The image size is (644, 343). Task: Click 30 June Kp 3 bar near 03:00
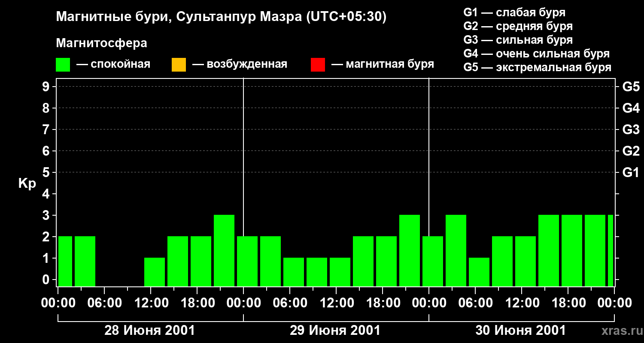pos(456,250)
